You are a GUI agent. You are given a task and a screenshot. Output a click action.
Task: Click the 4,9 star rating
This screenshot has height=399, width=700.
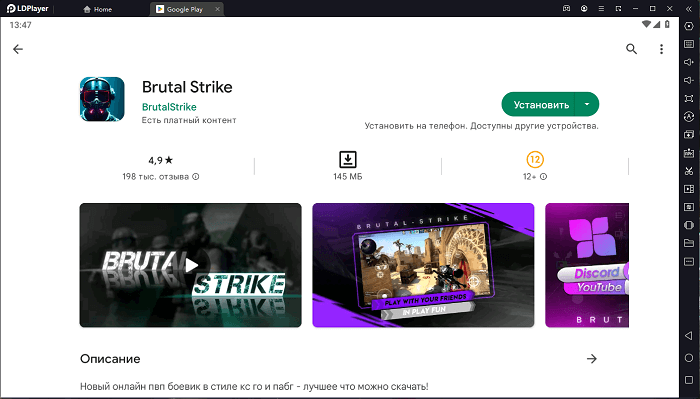[160, 160]
